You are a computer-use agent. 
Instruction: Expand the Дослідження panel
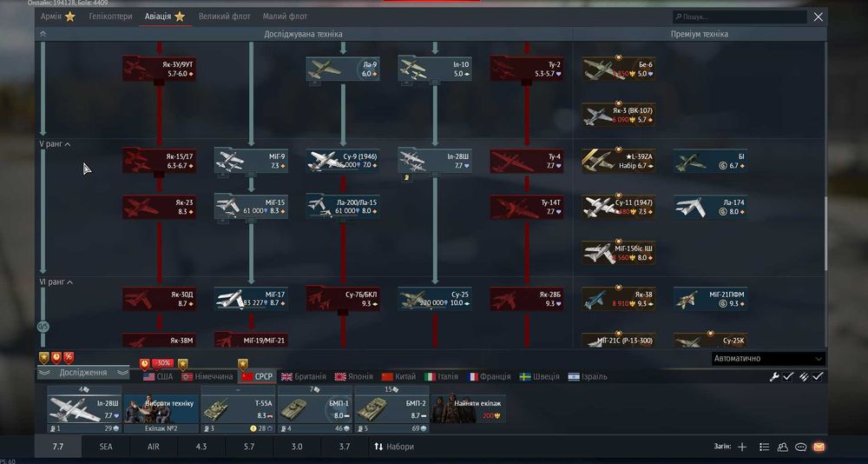pyautogui.click(x=83, y=373)
